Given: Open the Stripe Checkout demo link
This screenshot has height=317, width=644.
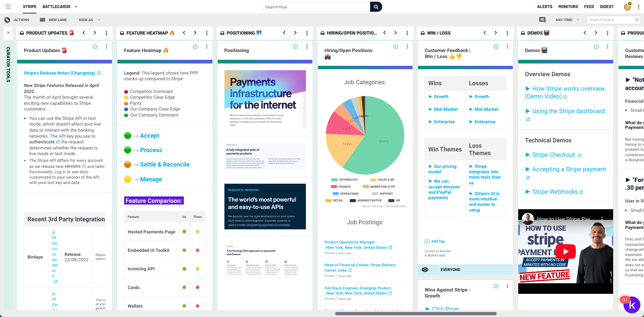Looking at the screenshot, I should click(553, 155).
